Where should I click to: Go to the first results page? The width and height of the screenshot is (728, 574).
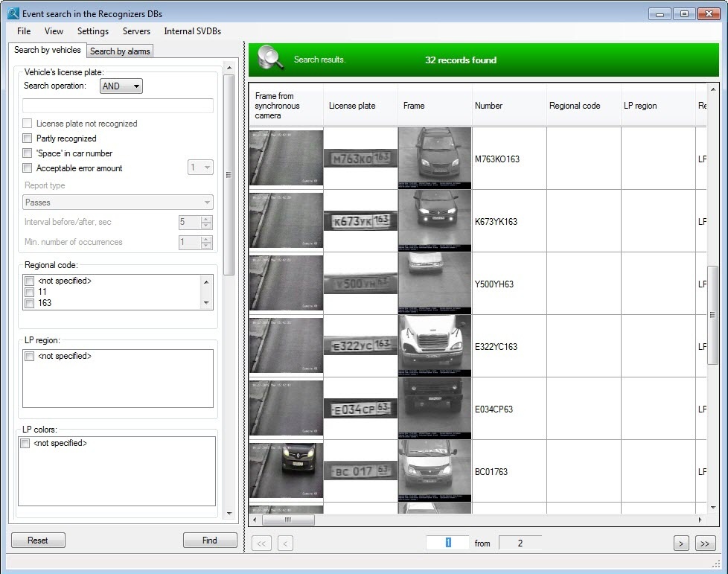click(x=261, y=543)
